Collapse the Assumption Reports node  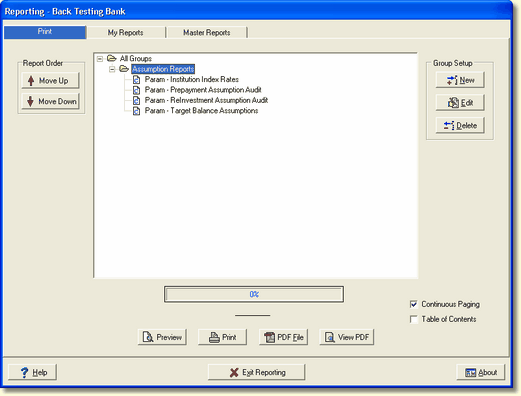[112, 69]
